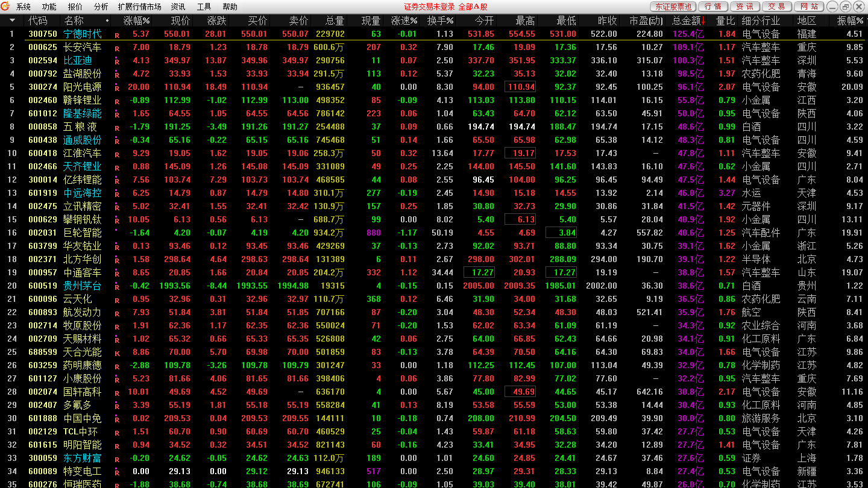Viewport: 868px width, 488px height.
Task: Sort by the 代码 column header
Action: 38,20
